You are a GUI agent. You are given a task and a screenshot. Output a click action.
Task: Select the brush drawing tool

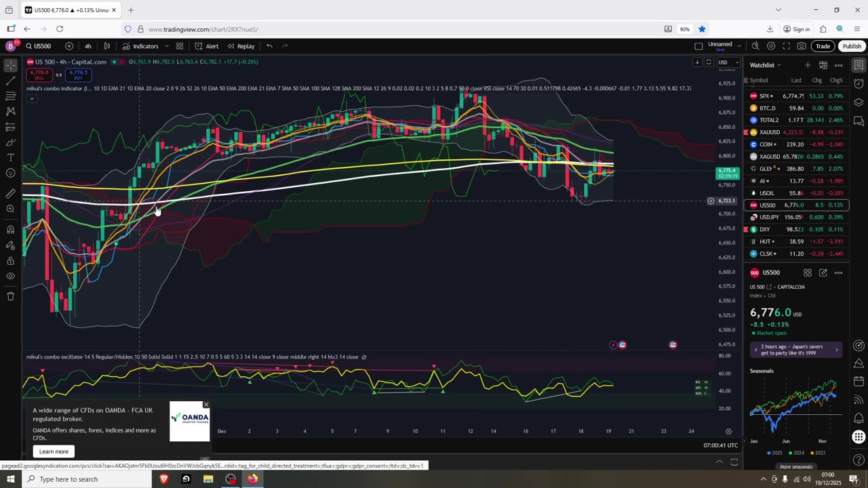point(10,142)
